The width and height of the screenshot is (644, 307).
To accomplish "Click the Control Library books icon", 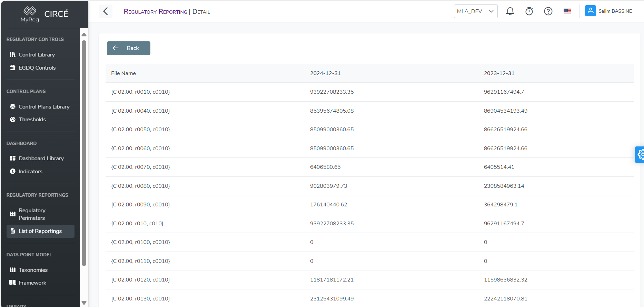I will [x=13, y=54].
